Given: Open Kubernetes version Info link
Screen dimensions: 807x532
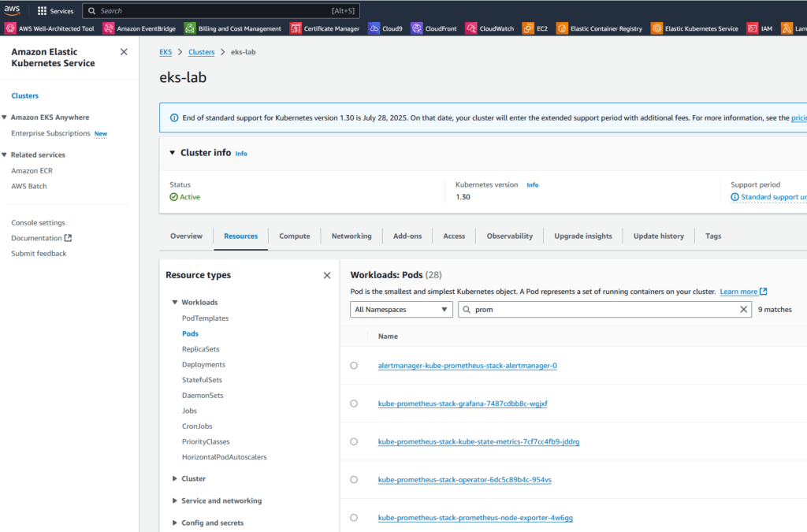Looking at the screenshot, I should point(533,184).
